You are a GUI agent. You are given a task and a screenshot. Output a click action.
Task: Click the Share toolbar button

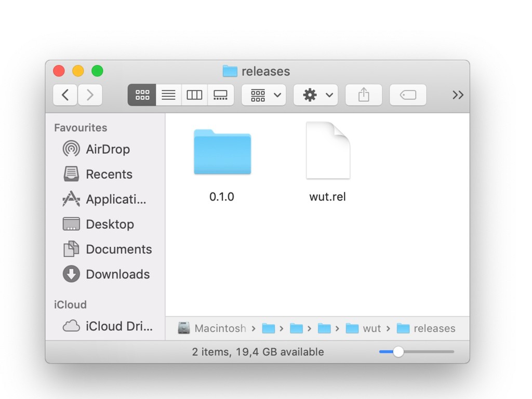tap(364, 95)
